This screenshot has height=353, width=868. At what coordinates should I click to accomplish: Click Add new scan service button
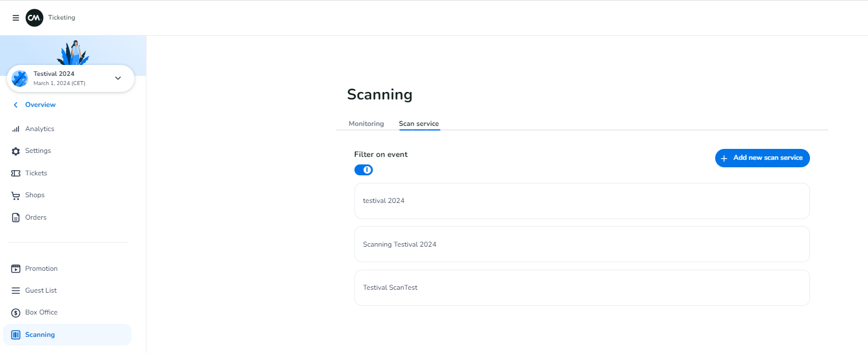coord(762,158)
